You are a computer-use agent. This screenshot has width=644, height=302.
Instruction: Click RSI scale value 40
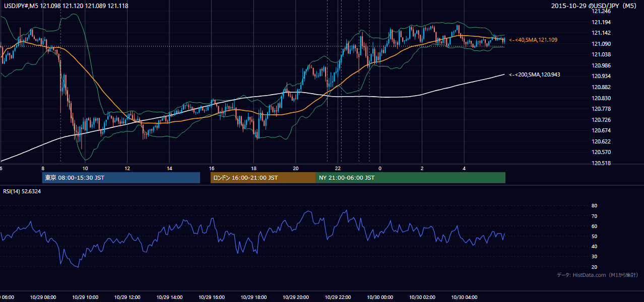595,246
